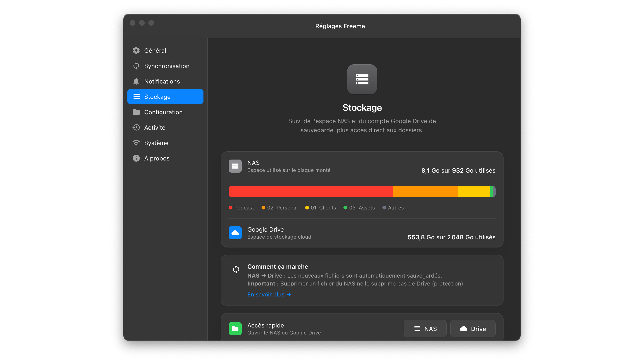Viewport: 644px width, 362px height.
Task: Click the '553,8 Go sur 2 048 Go utilisés' value
Action: coord(451,237)
